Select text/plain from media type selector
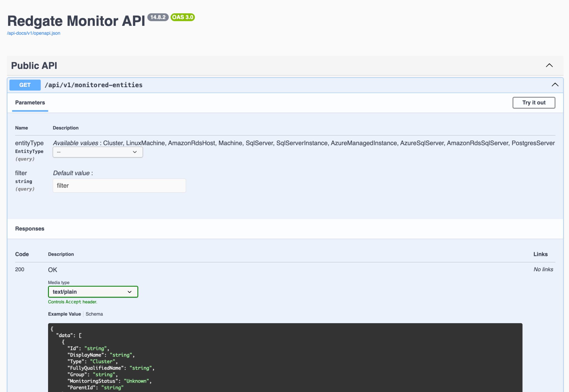The width and height of the screenshot is (569, 392). tap(93, 292)
